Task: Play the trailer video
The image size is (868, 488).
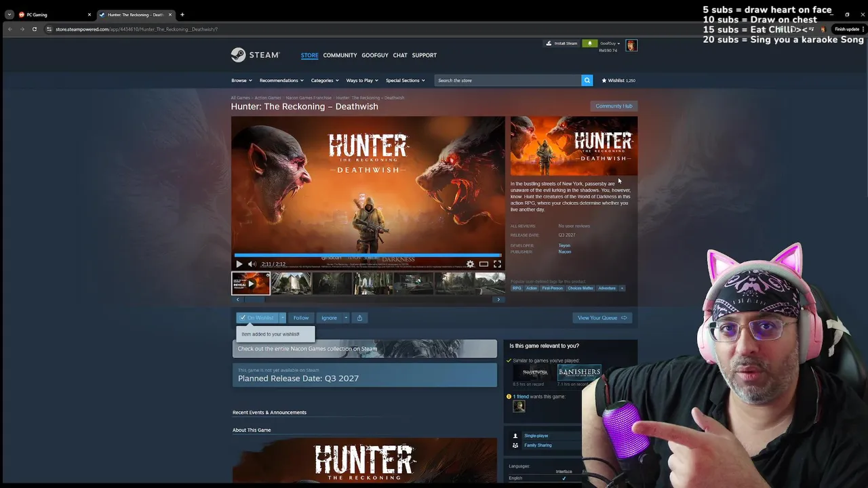Action: tap(239, 264)
